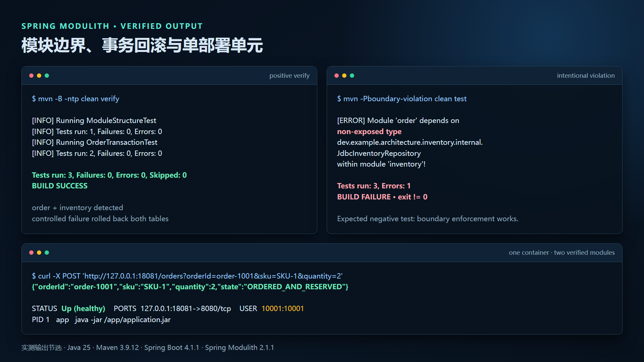Click "within module 'inventory'!" line
The height and width of the screenshot is (362, 644).
[381, 164]
